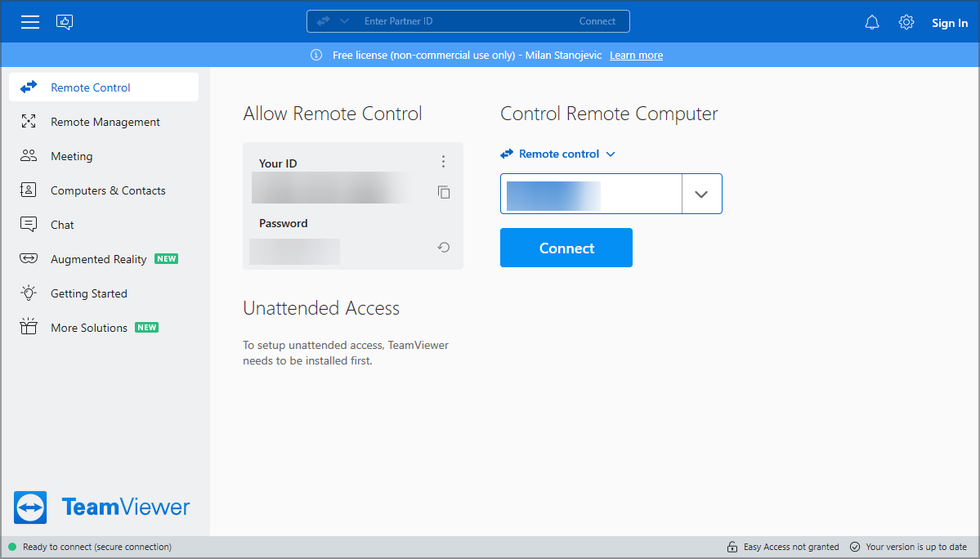Click the version up-to-date checkmark icon
Viewport: 980px width, 559px height.
point(855,547)
